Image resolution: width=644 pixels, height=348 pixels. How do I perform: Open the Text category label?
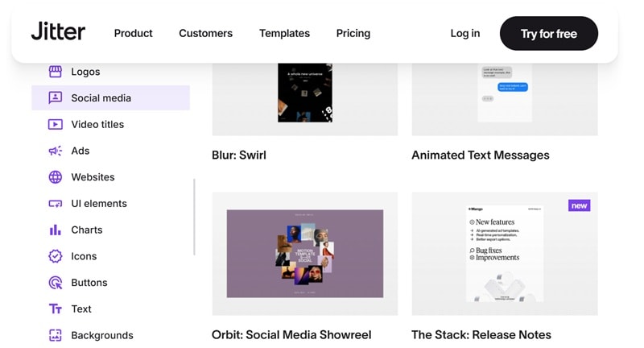[81, 309]
